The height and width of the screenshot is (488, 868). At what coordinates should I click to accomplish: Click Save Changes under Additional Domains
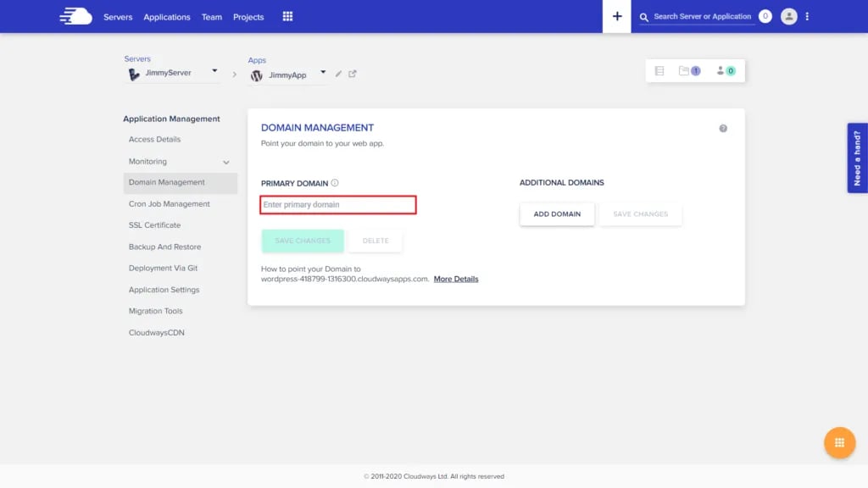tap(641, 214)
